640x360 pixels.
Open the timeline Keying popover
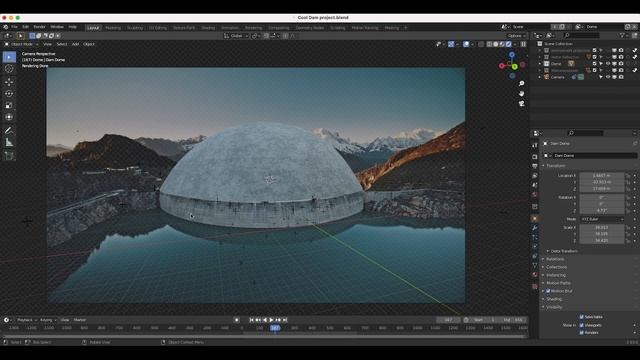click(48, 320)
